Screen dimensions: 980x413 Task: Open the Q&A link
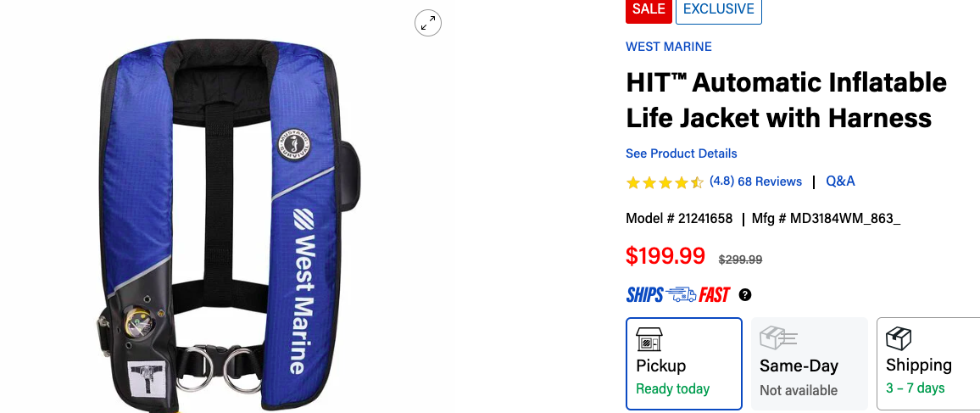pos(840,181)
